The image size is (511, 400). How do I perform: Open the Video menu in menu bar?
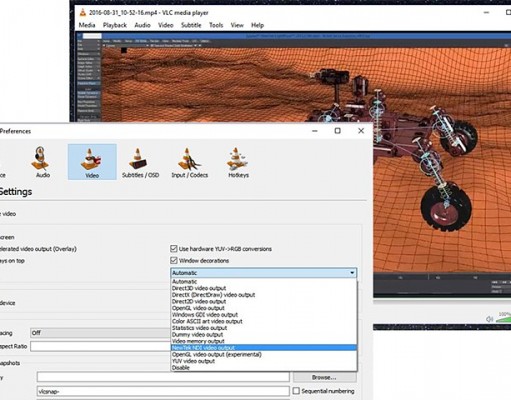coord(166,25)
